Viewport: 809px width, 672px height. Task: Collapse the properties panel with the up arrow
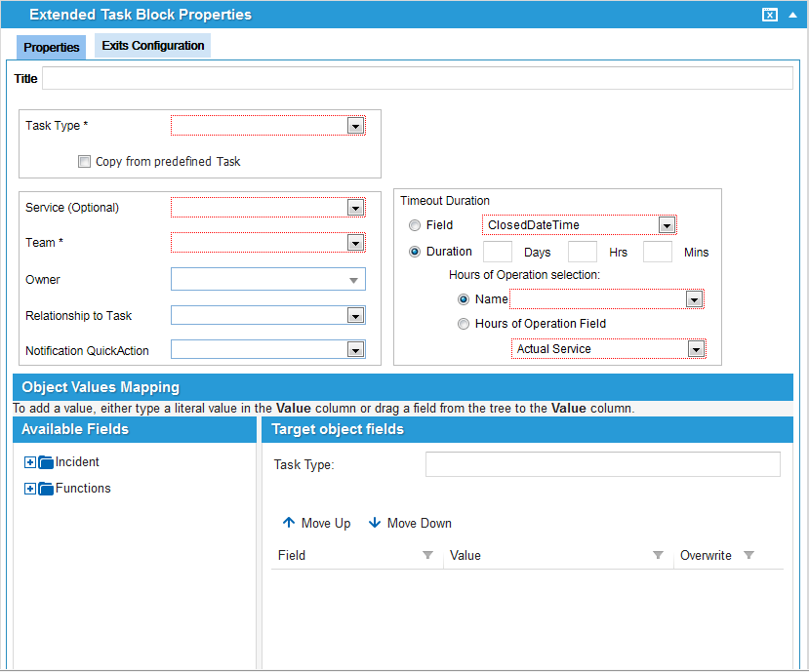pyautogui.click(x=793, y=15)
